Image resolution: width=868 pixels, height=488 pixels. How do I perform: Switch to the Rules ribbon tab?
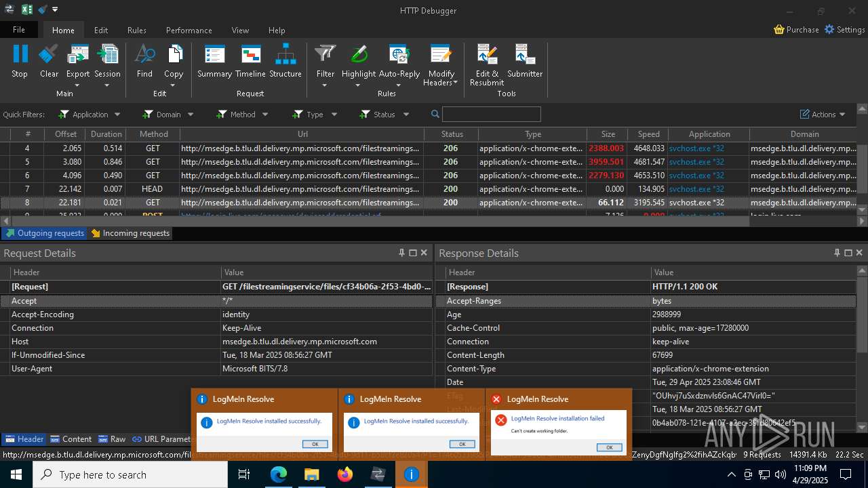[137, 30]
